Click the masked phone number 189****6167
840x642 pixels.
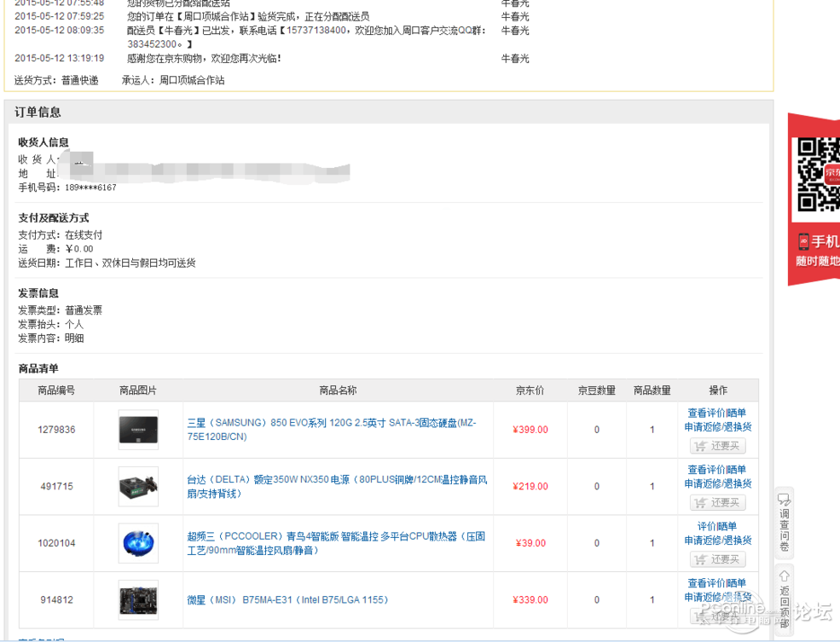click(x=90, y=188)
